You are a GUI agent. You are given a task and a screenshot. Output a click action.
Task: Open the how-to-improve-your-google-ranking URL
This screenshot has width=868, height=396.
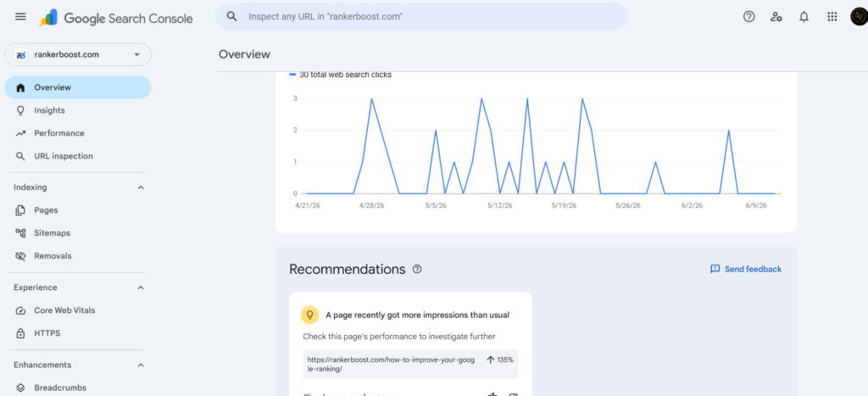[x=392, y=364]
